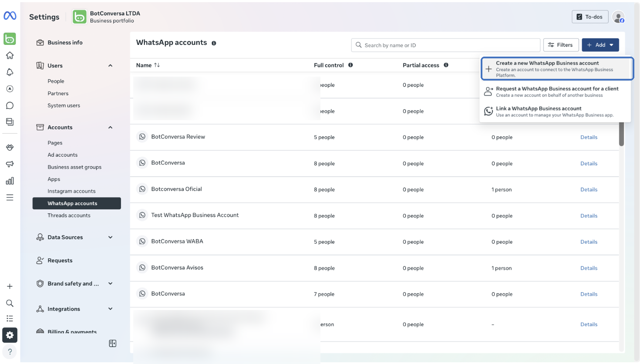Click the WhatsApp icon of BotConversa WABA row
The width and height of the screenshot is (640, 364).
click(142, 241)
